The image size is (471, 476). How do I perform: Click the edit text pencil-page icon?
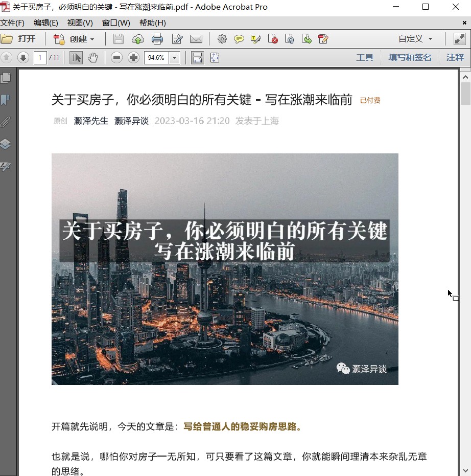pos(177,39)
